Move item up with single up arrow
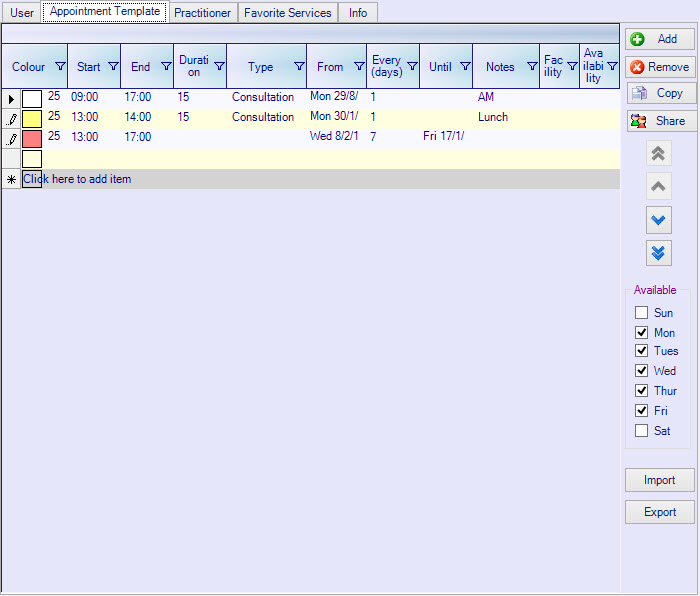Image resolution: width=700 pixels, height=596 pixels. pyautogui.click(x=658, y=186)
